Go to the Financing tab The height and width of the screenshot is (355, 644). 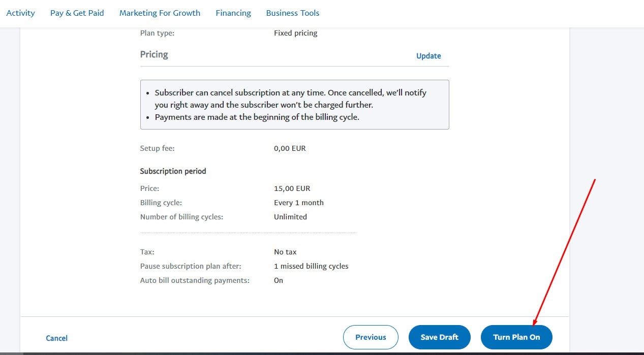(233, 13)
